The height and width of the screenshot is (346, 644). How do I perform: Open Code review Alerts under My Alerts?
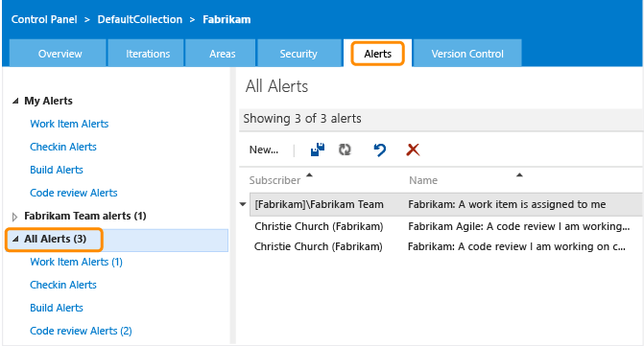74,193
